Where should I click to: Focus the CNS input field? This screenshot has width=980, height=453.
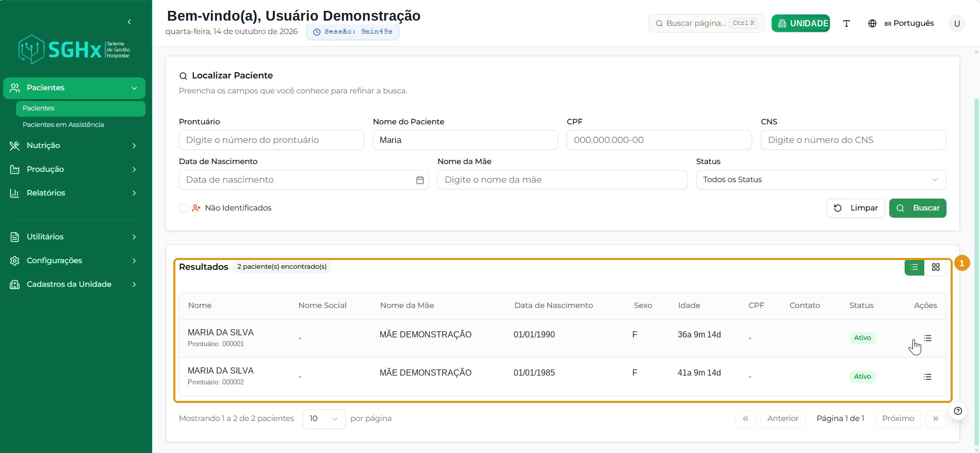click(854, 140)
